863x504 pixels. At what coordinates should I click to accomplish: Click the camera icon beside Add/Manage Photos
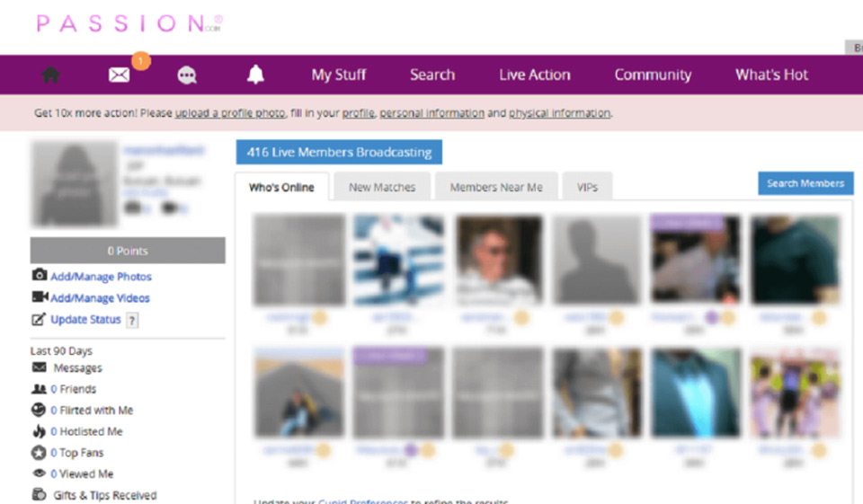click(39, 276)
